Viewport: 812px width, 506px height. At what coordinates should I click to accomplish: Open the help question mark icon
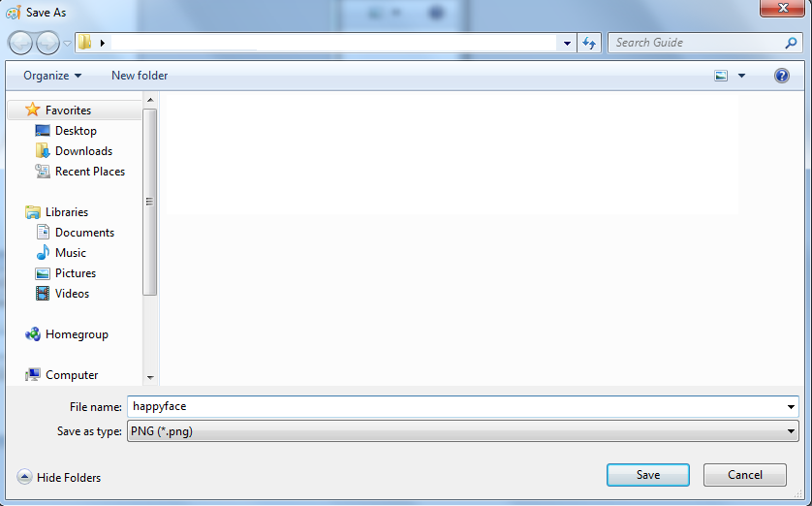pyautogui.click(x=781, y=76)
